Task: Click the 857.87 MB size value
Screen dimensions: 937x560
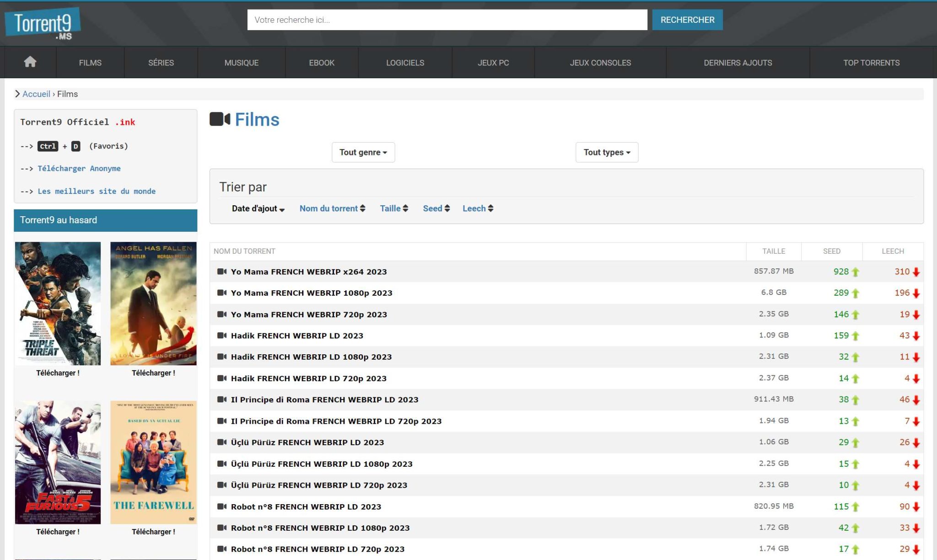Action: click(774, 271)
